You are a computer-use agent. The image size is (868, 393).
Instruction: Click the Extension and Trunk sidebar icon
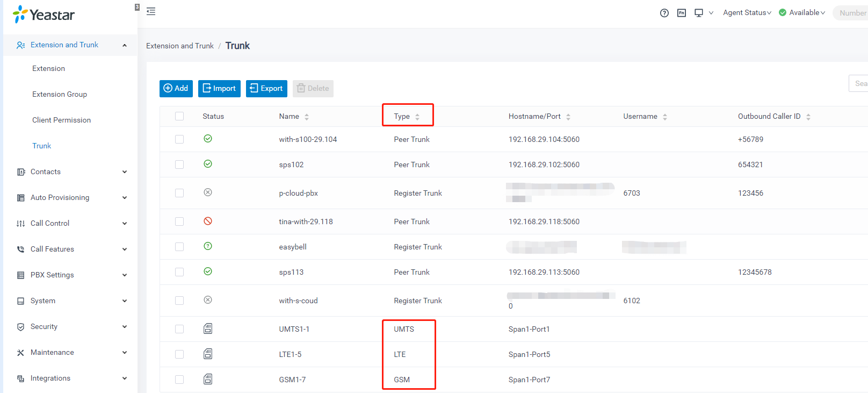coord(21,45)
